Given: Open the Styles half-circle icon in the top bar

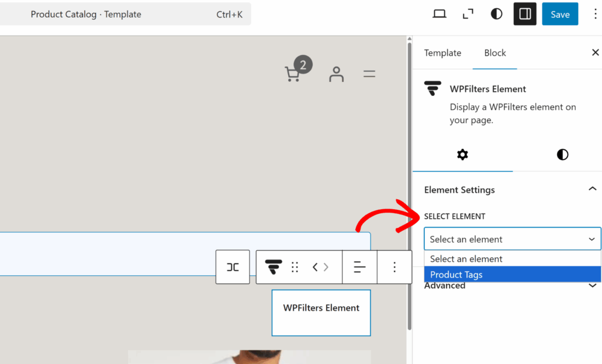Looking at the screenshot, I should [496, 13].
